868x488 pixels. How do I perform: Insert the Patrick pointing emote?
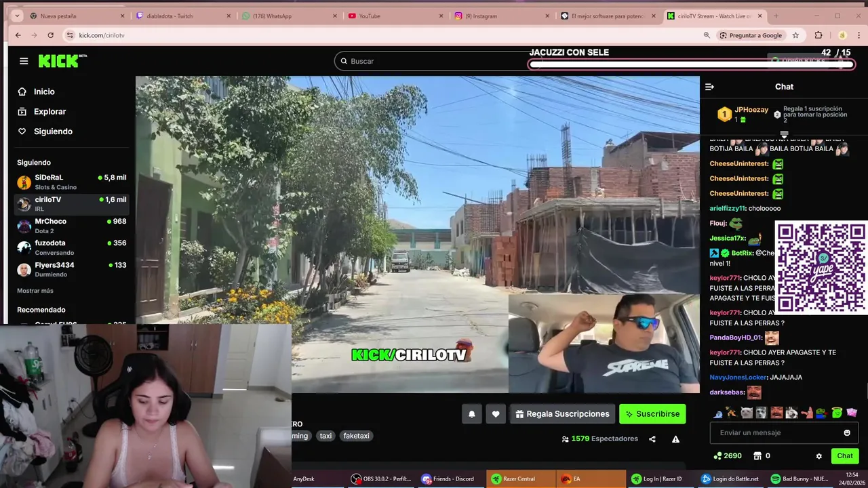(807, 412)
